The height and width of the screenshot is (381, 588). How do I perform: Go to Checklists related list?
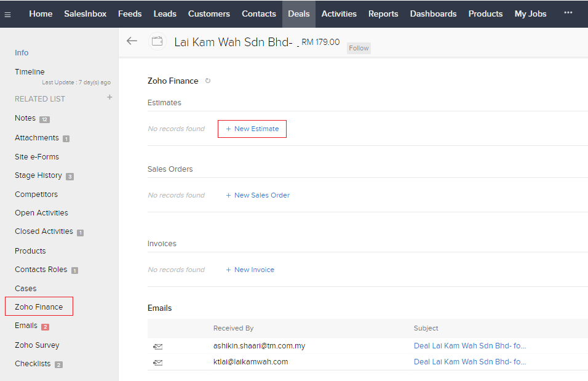point(33,364)
